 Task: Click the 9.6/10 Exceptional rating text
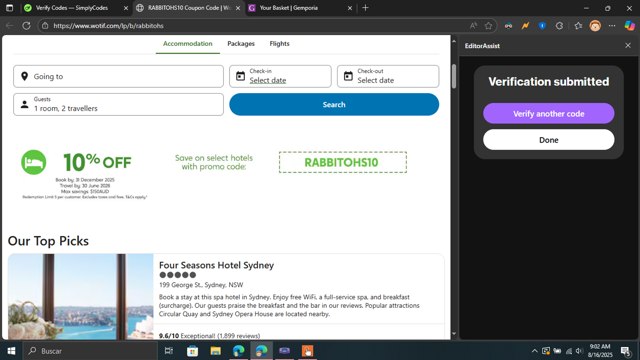click(209, 336)
